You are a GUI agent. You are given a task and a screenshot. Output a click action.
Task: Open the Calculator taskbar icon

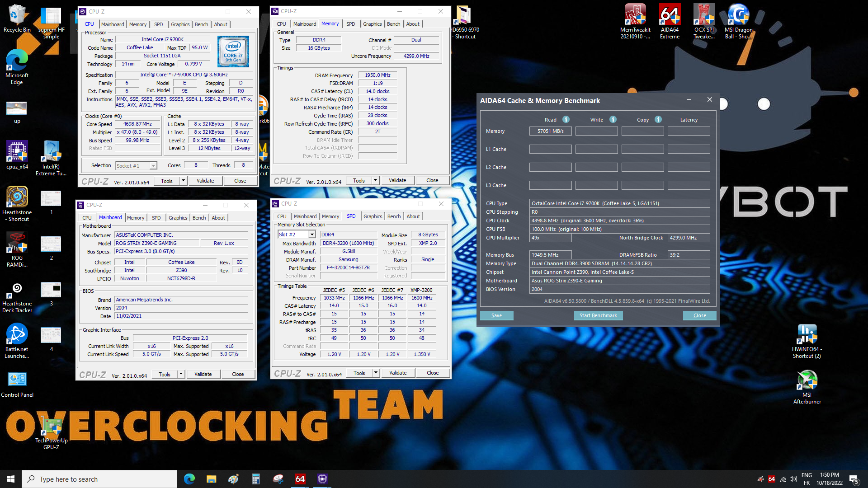pyautogui.click(x=255, y=479)
